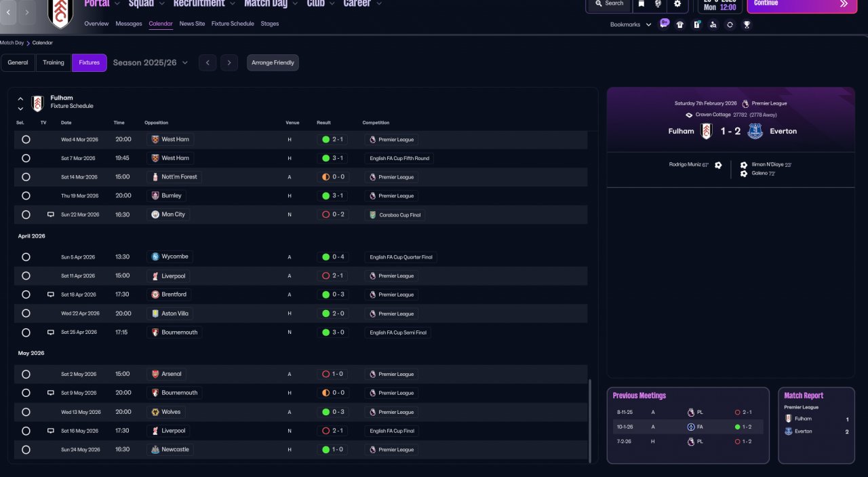Select the radio button for Newcastle fixture
The image size is (868, 477).
click(x=26, y=449)
